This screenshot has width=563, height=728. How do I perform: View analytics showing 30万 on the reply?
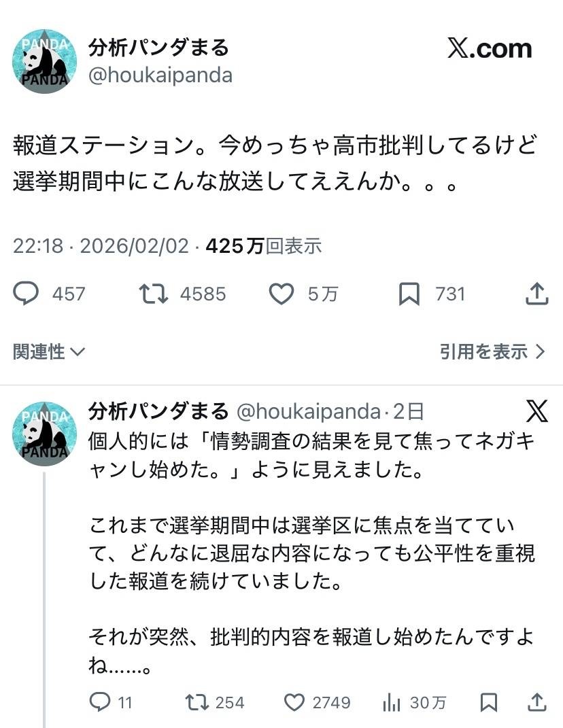coord(392,702)
